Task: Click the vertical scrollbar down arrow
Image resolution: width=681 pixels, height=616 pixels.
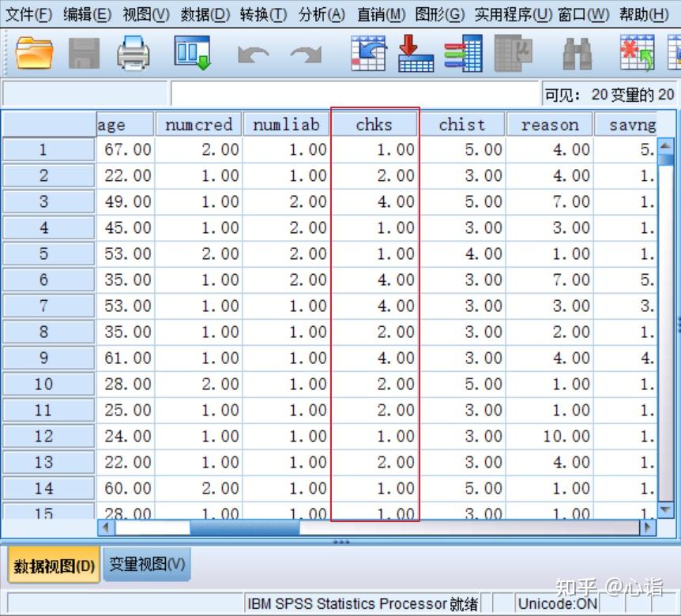Action: pos(665,509)
